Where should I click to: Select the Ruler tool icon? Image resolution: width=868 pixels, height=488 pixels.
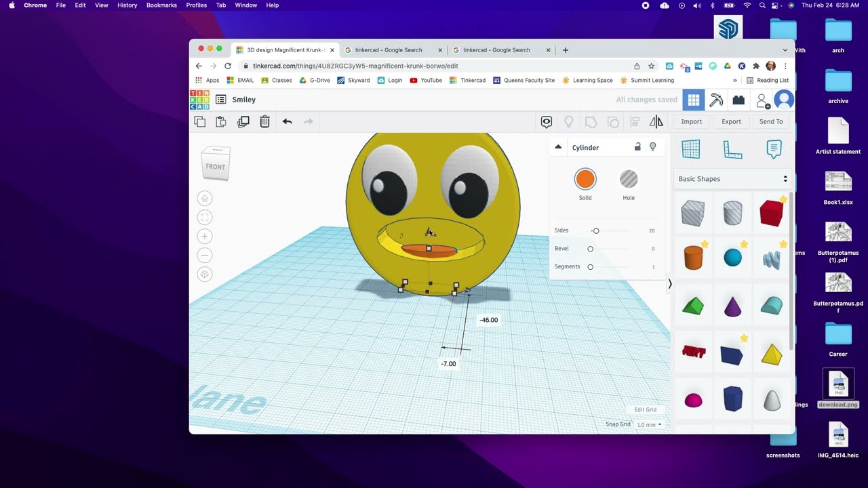732,149
